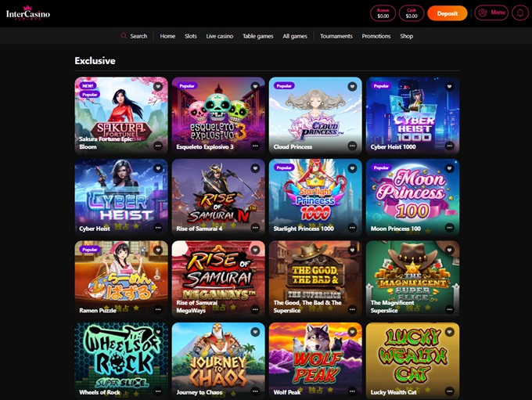Open ellipsis menu on Starlight Princess 1000

point(352,228)
